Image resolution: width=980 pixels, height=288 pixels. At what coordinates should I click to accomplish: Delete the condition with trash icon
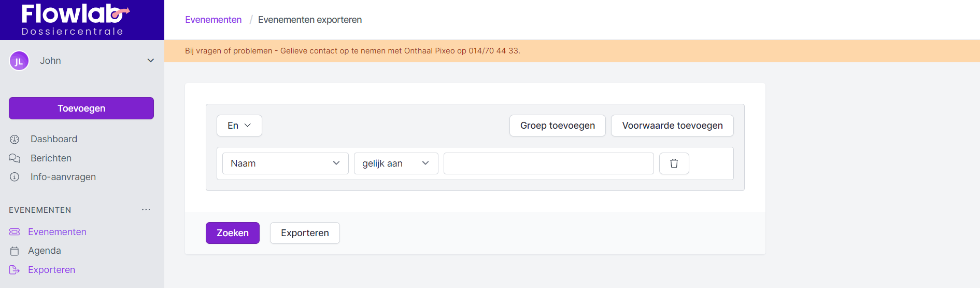[x=674, y=163]
